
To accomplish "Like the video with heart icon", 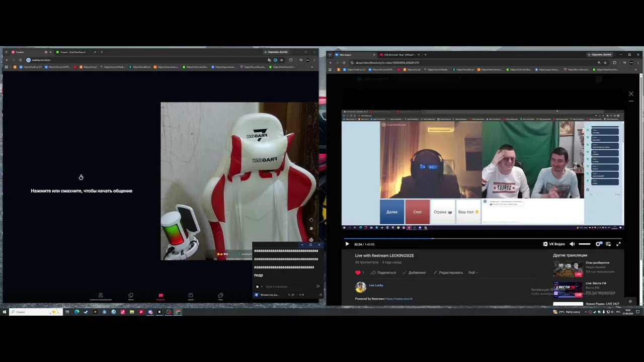I will tap(358, 273).
